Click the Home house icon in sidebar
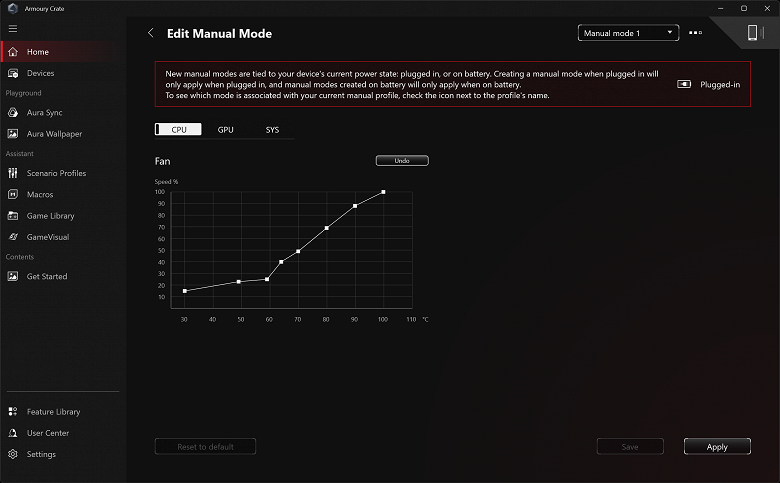 tap(13, 52)
